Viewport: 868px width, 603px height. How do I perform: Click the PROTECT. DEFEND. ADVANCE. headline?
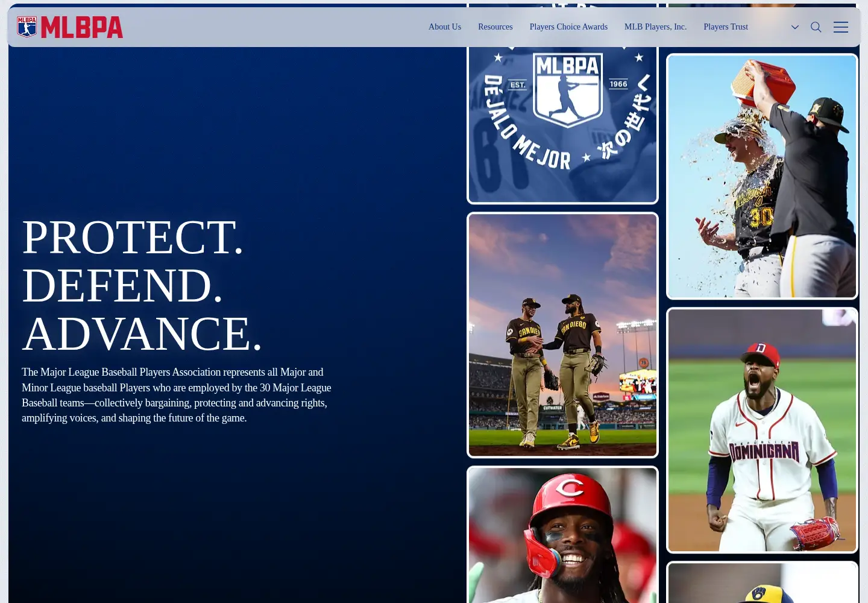tap(142, 285)
